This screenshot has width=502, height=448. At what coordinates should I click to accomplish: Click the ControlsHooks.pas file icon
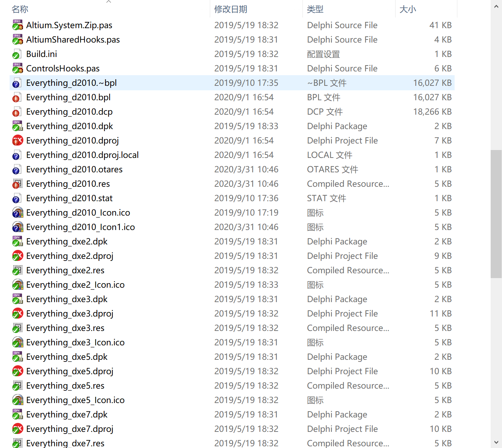(x=18, y=68)
